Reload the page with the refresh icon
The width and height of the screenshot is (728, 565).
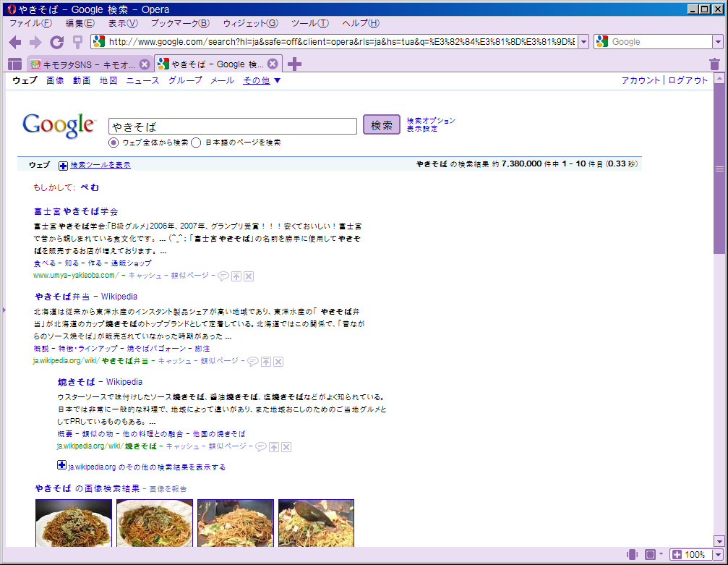click(x=56, y=42)
